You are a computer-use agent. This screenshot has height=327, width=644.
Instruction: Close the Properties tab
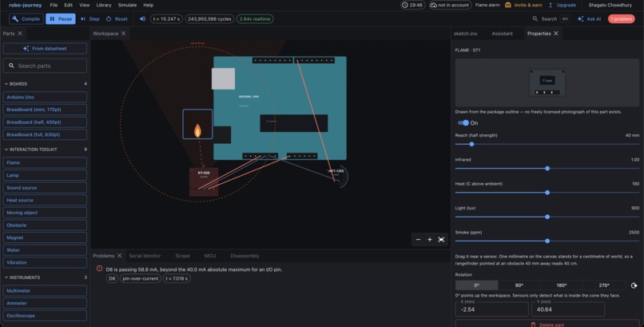coord(556,34)
